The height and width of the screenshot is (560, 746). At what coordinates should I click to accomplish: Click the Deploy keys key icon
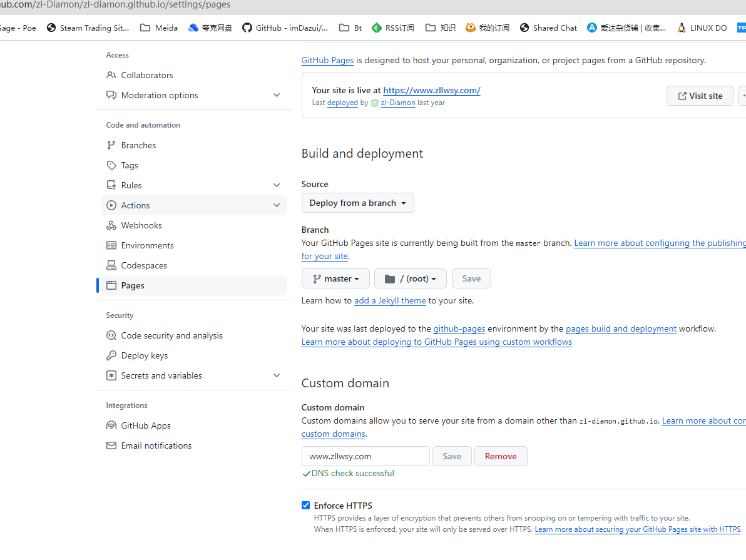click(111, 355)
